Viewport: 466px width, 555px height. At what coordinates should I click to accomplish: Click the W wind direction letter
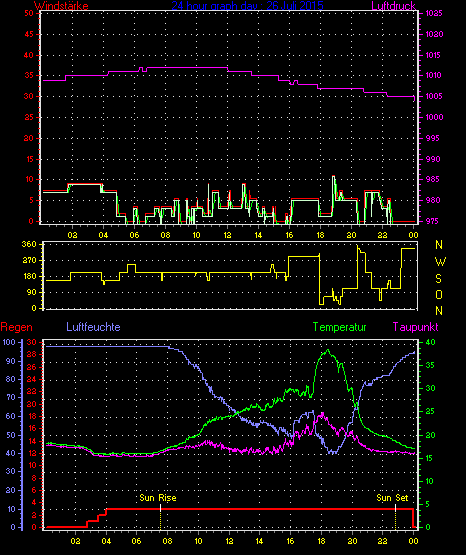pyautogui.click(x=440, y=262)
